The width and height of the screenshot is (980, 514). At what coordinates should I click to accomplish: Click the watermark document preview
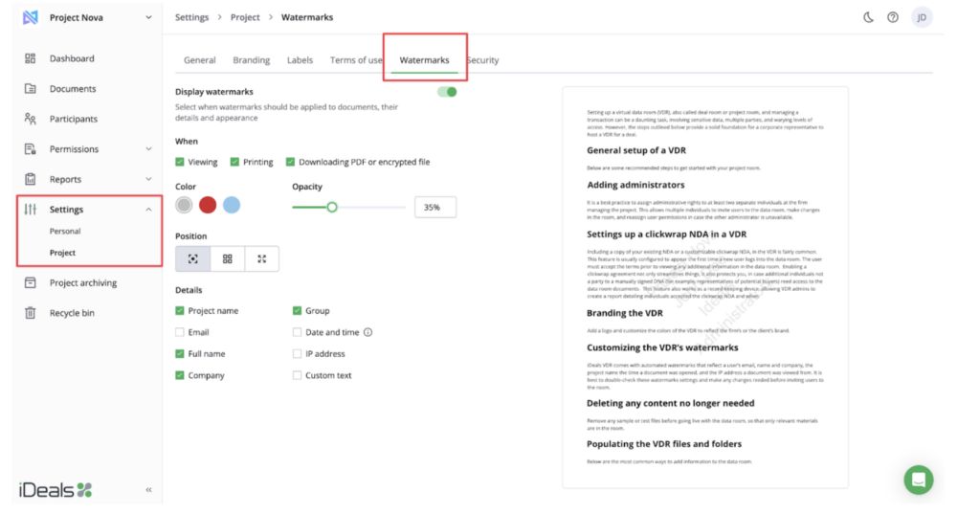tap(705, 288)
